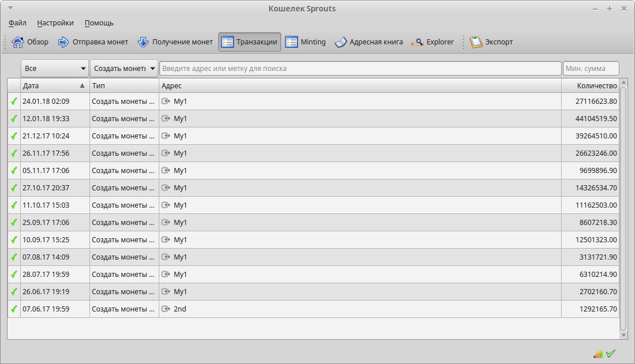Open the Файл menu
The image size is (635, 364).
click(17, 23)
